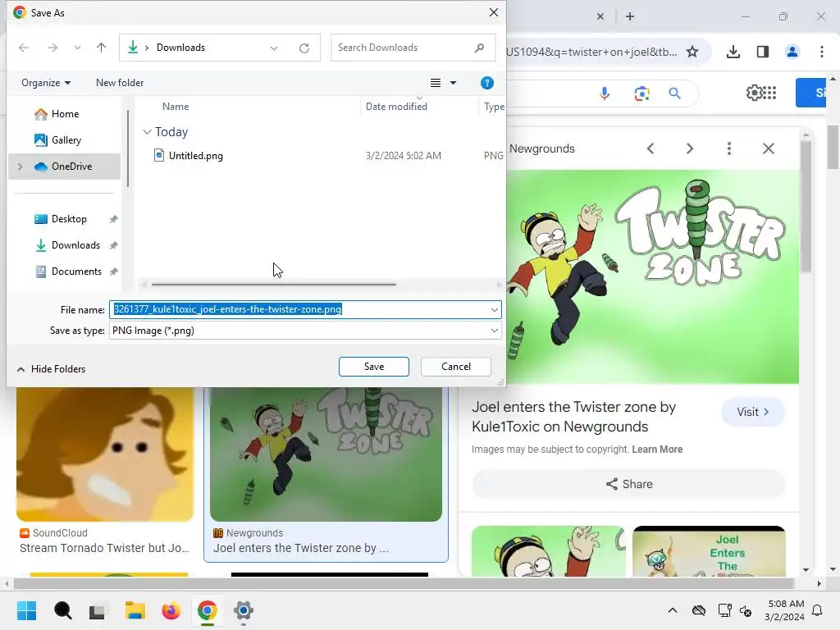Click the Share button
The height and width of the screenshot is (630, 840).
tap(629, 484)
